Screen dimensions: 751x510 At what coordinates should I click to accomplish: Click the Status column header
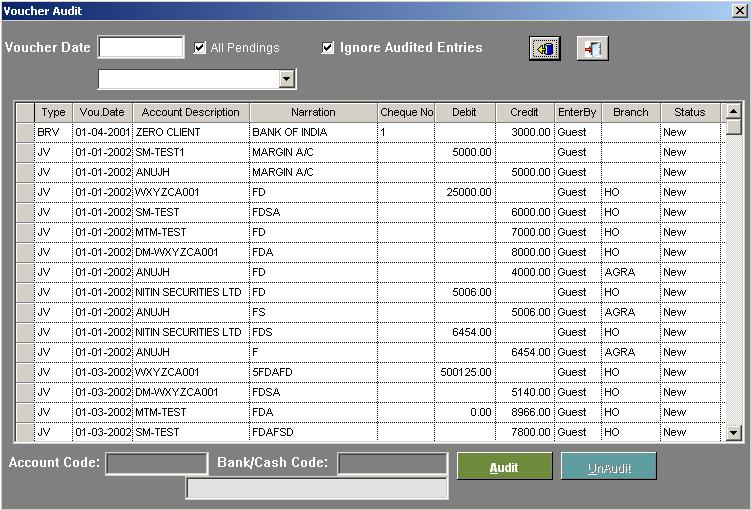[x=689, y=112]
